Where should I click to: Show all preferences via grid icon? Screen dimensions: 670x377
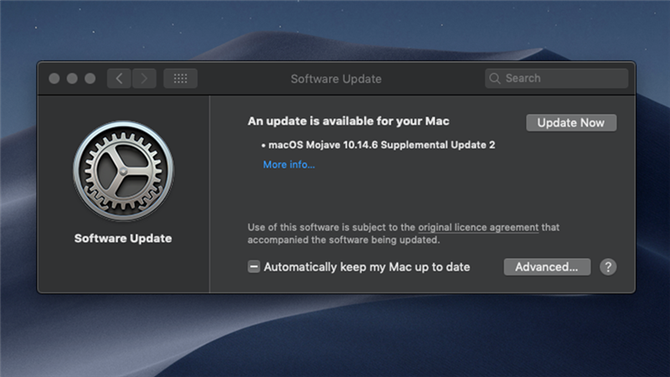click(180, 79)
